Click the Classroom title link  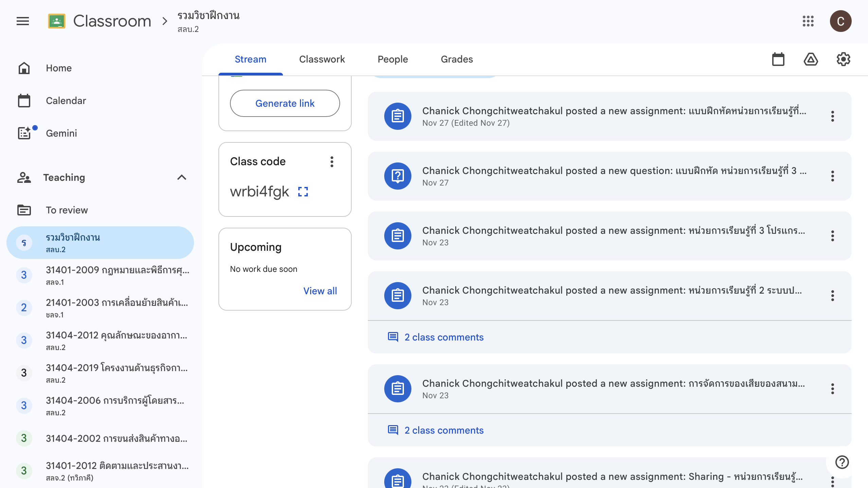coord(112,21)
